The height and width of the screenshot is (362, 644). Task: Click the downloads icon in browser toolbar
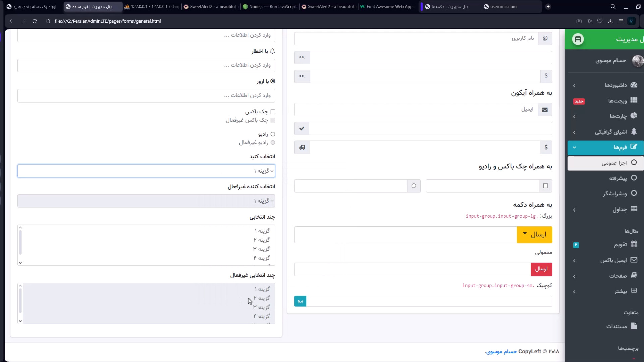tap(610, 21)
